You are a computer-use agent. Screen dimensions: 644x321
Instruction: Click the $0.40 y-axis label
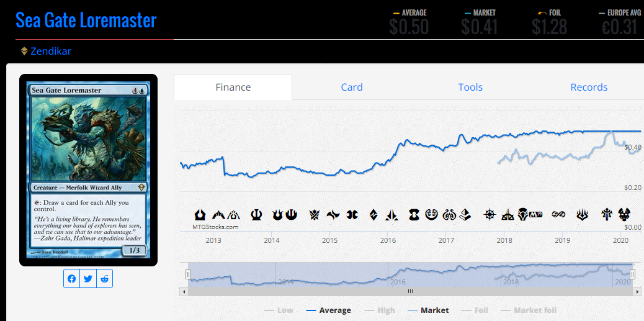pyautogui.click(x=632, y=147)
